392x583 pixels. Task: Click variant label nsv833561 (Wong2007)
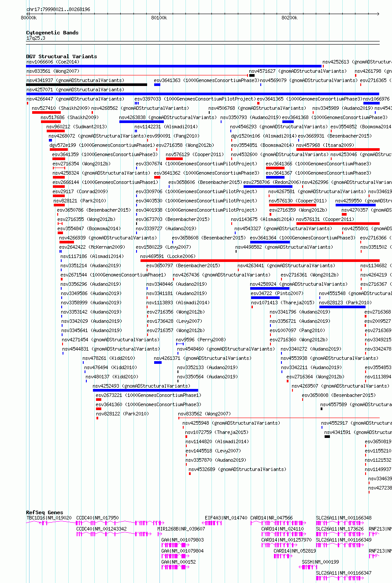53,71
